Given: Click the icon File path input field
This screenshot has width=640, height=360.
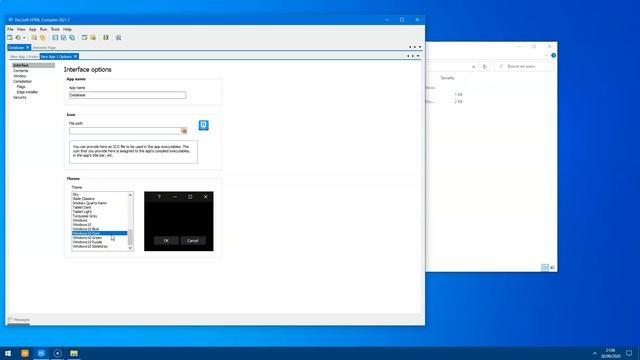Looking at the screenshot, I should (x=125, y=131).
